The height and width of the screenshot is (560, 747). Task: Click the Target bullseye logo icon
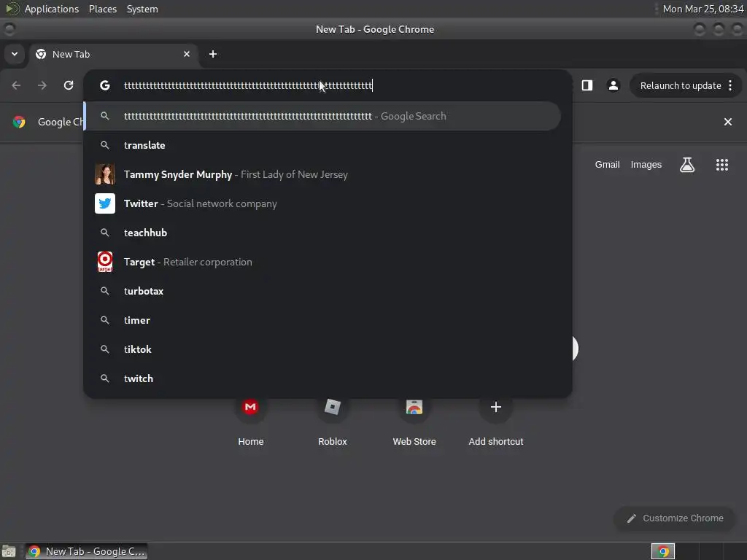105,262
